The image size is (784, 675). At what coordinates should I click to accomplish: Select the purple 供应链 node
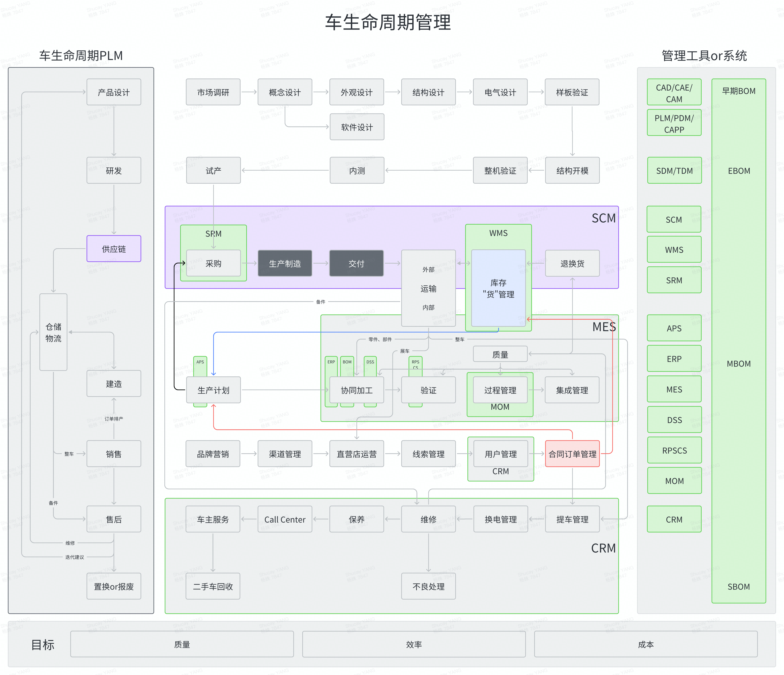pyautogui.click(x=114, y=249)
